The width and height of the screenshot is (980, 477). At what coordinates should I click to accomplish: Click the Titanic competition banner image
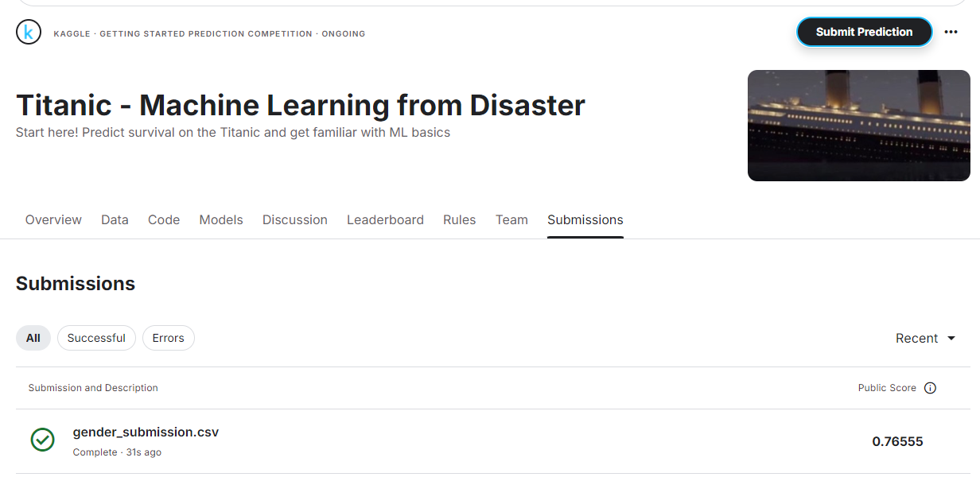[x=859, y=126]
